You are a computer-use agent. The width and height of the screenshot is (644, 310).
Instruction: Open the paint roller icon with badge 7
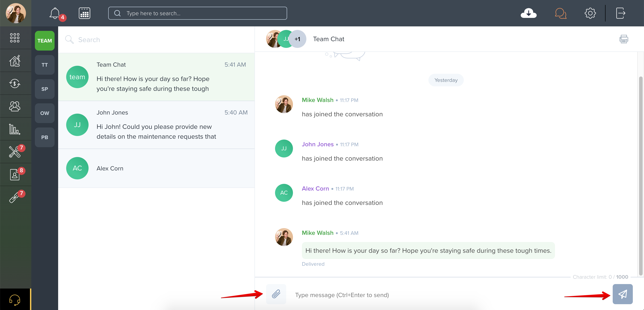point(15,197)
